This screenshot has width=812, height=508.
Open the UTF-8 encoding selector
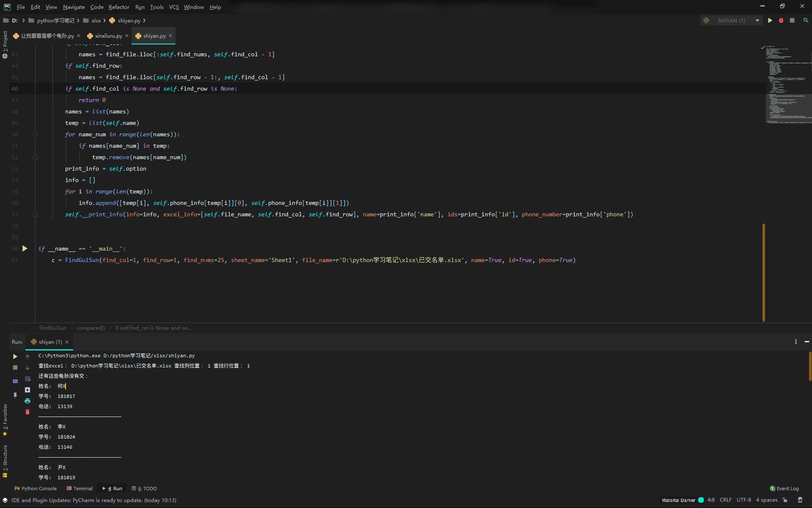743,500
